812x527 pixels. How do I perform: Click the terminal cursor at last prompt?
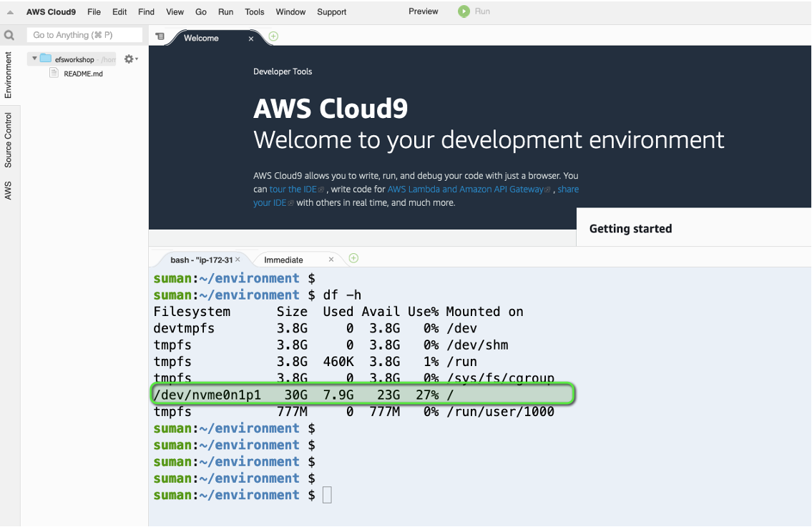(x=327, y=495)
